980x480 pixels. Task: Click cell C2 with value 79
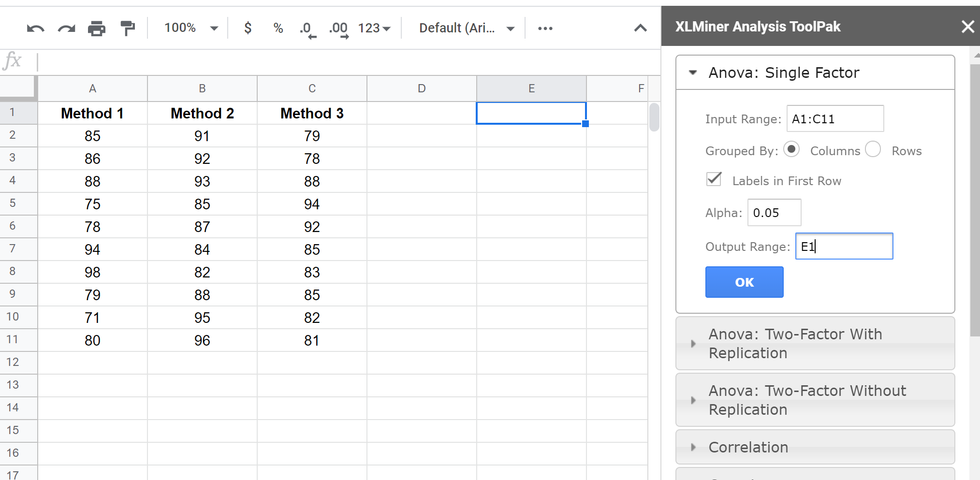[x=312, y=136]
